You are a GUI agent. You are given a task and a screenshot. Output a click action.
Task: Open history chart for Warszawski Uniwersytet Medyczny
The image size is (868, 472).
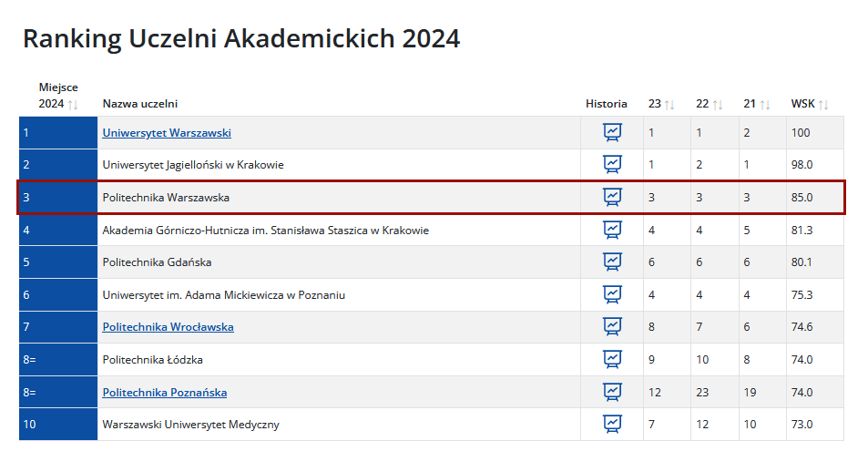click(612, 425)
